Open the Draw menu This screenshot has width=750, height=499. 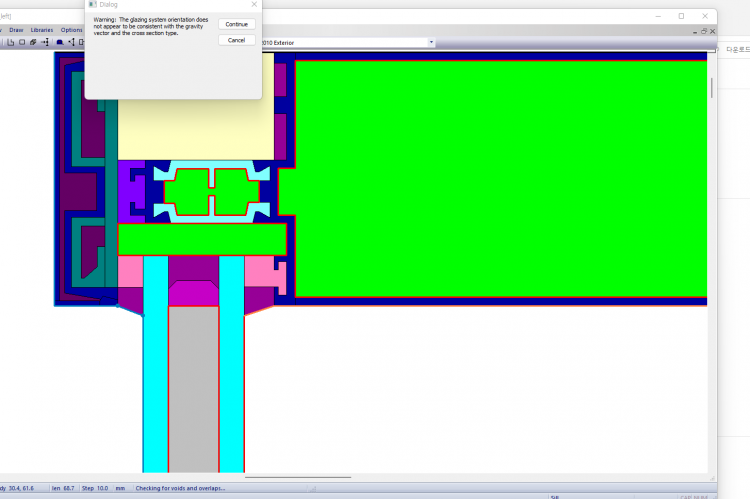click(x=16, y=30)
